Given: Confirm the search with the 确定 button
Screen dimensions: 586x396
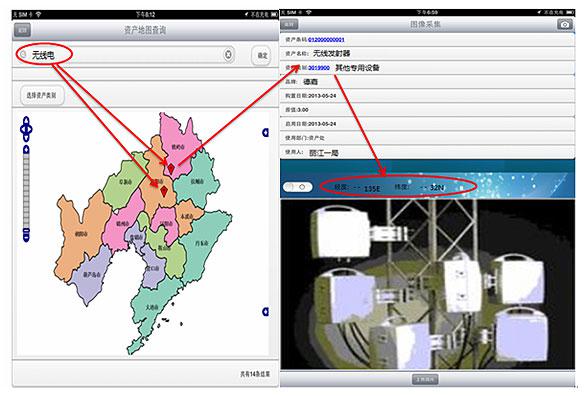Looking at the screenshot, I should tap(262, 55).
